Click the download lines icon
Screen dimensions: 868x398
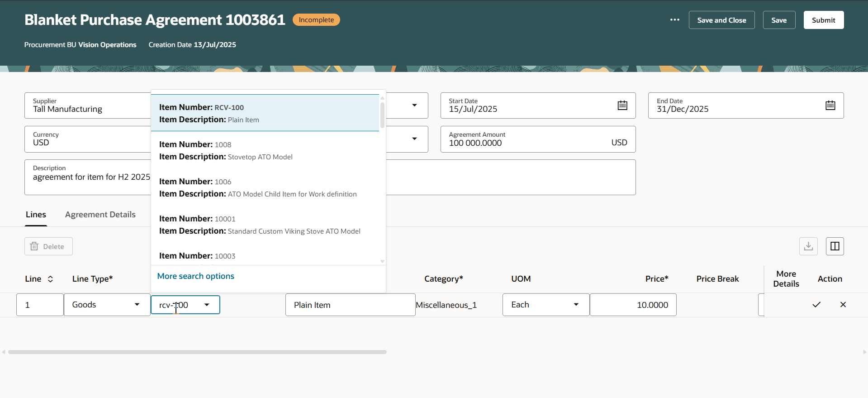coord(808,246)
